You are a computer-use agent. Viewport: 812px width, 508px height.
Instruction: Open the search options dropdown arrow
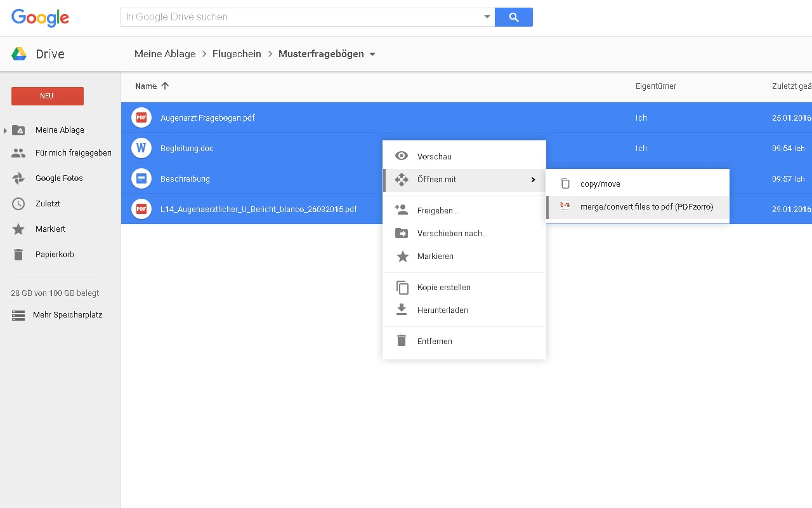tap(486, 17)
